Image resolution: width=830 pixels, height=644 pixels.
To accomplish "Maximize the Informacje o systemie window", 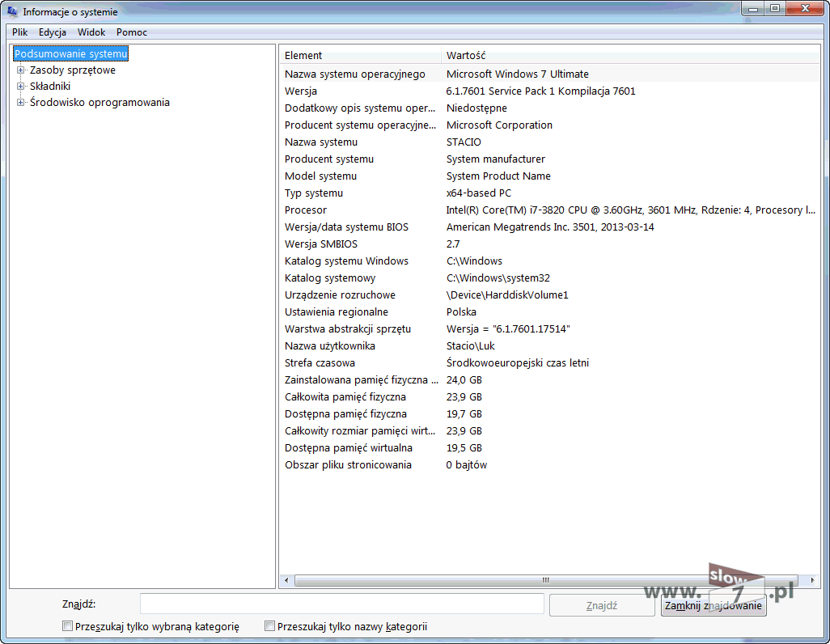I will tap(774, 8).
